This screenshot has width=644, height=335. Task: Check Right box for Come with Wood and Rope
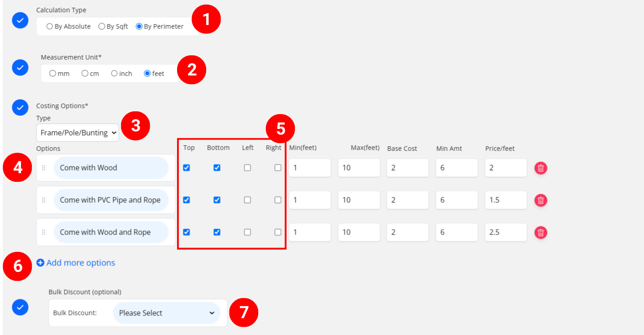(278, 232)
